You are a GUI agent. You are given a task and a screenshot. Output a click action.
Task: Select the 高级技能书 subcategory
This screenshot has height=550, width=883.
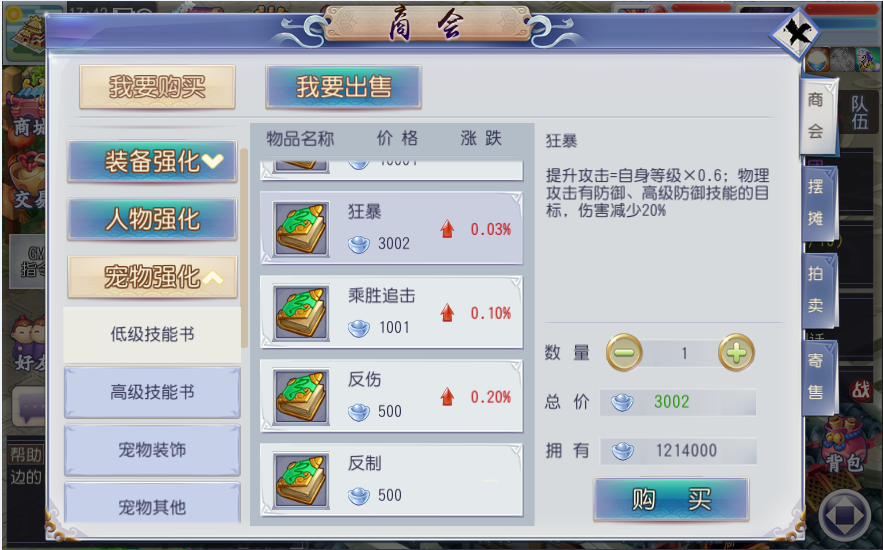pyautogui.click(x=152, y=392)
